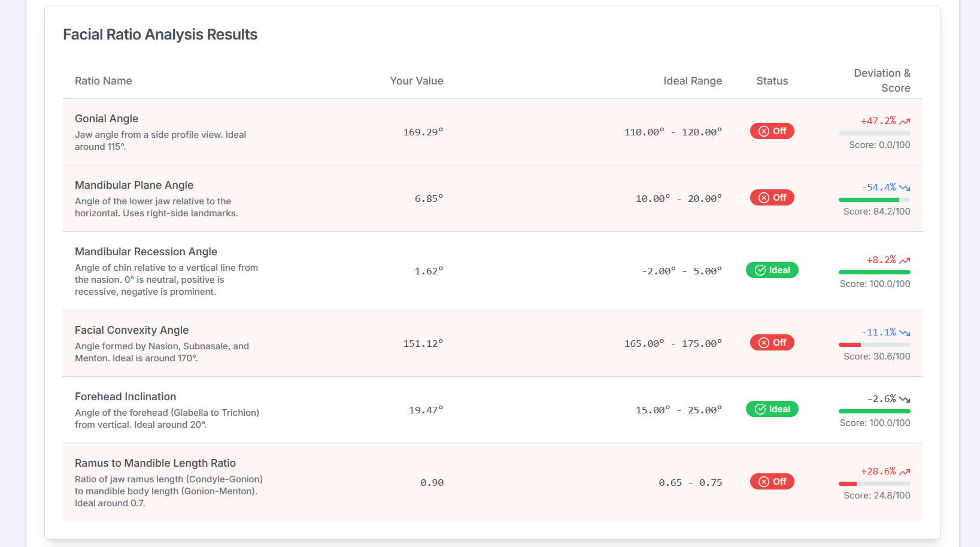Click the Facial Convexity Angle downward trend icon
Image resolution: width=980 pixels, height=547 pixels.
[905, 333]
